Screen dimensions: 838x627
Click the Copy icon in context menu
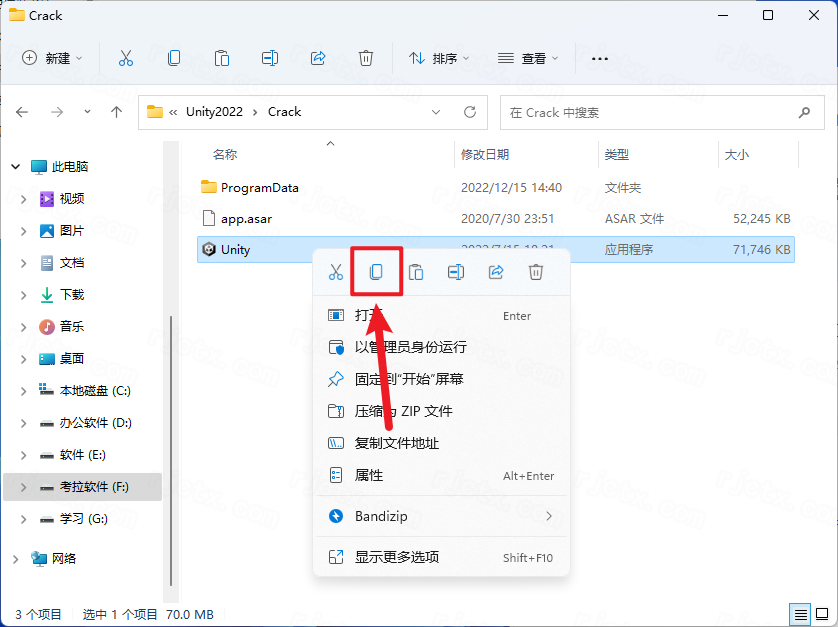click(x=376, y=272)
